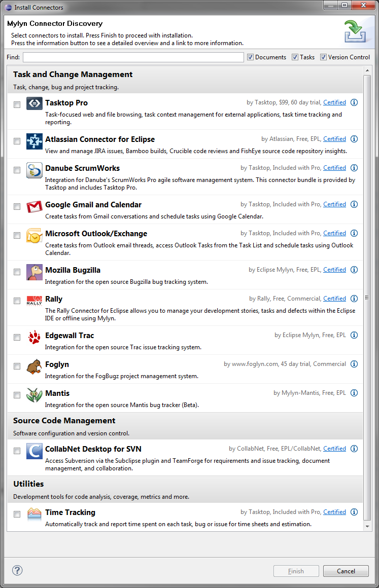Close the Install Connectors dialog window
The width and height of the screenshot is (379, 588).
point(363,5)
